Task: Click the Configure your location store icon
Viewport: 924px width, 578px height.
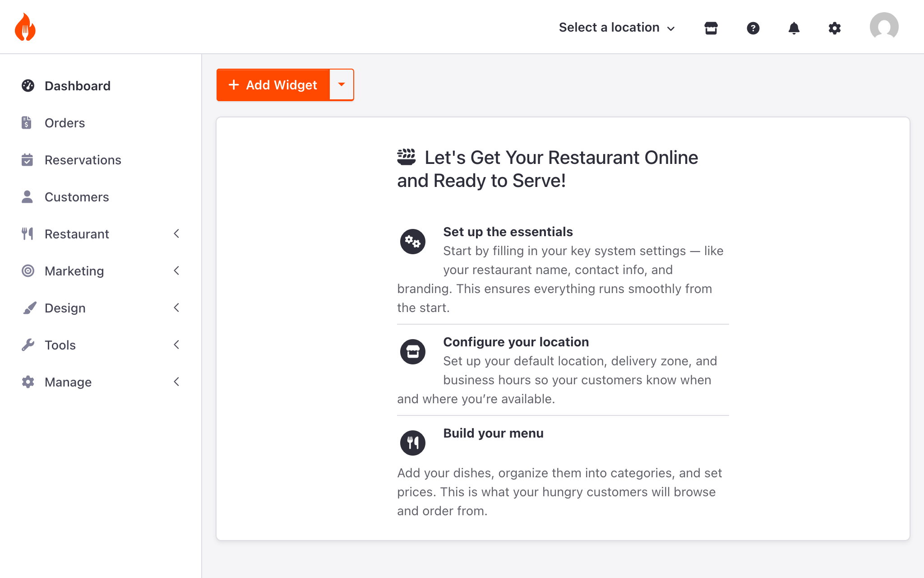Action: click(412, 351)
